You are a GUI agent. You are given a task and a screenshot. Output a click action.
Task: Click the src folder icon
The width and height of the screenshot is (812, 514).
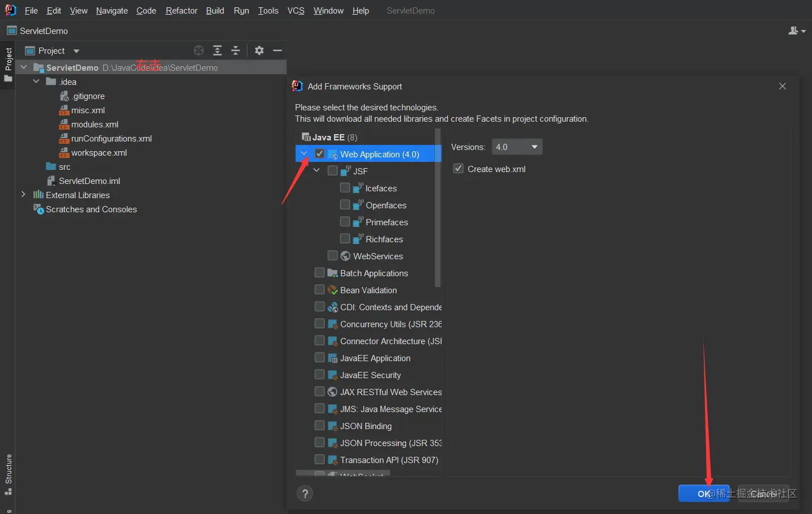tap(51, 167)
